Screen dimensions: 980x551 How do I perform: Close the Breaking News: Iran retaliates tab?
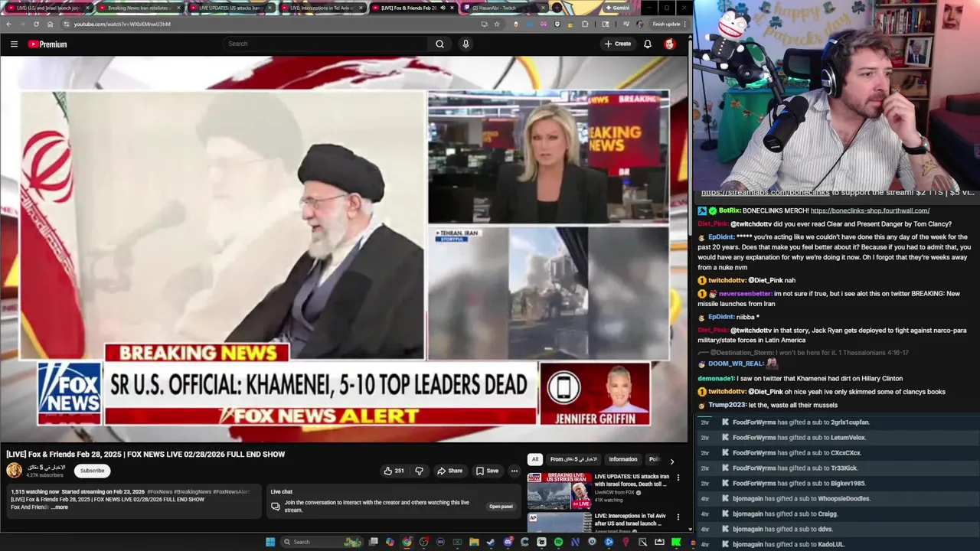pos(178,8)
